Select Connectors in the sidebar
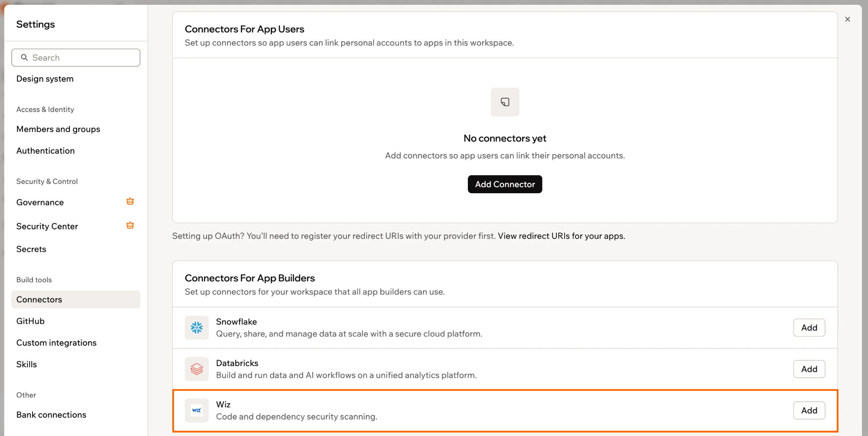Image resolution: width=868 pixels, height=436 pixels. pos(76,299)
